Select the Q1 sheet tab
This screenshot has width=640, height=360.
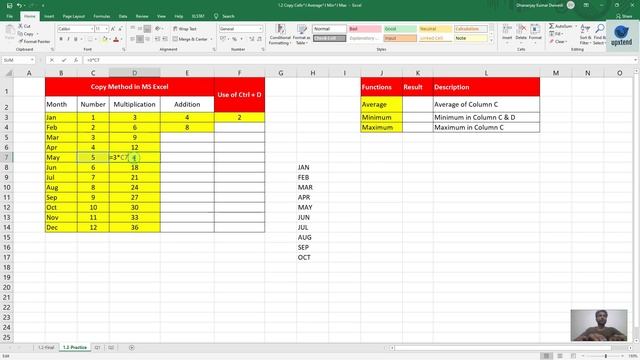coord(98,348)
